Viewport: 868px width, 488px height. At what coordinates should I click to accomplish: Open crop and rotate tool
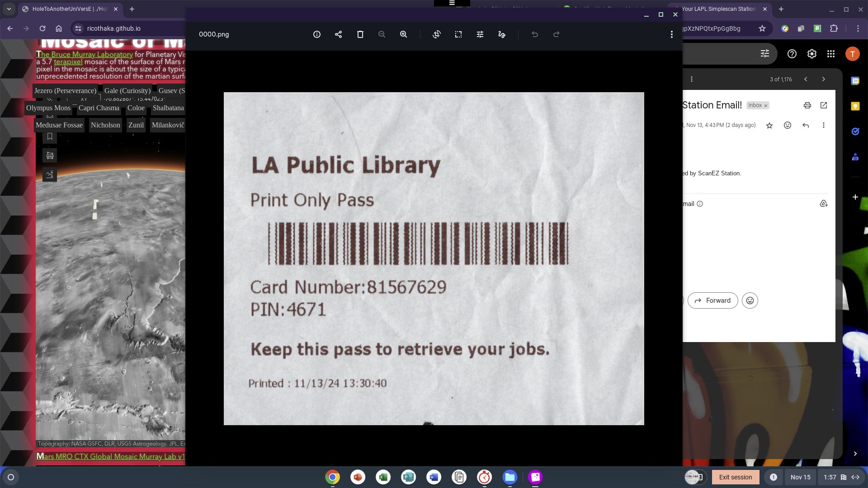437,34
